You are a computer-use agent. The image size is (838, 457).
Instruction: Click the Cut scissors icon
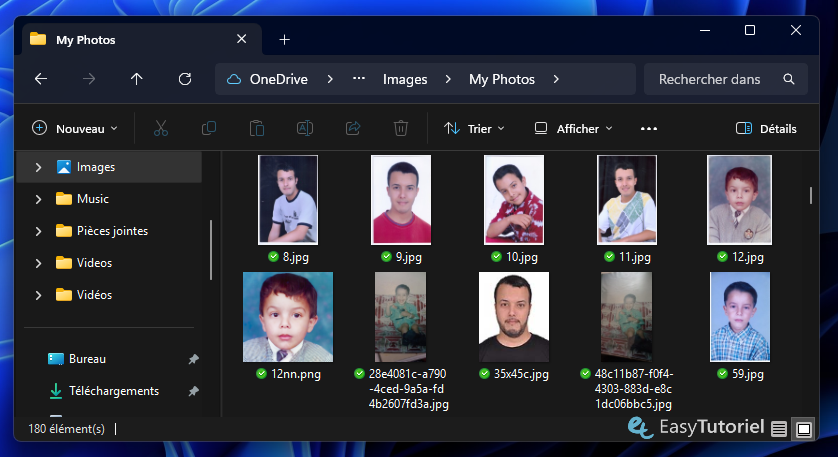point(161,128)
